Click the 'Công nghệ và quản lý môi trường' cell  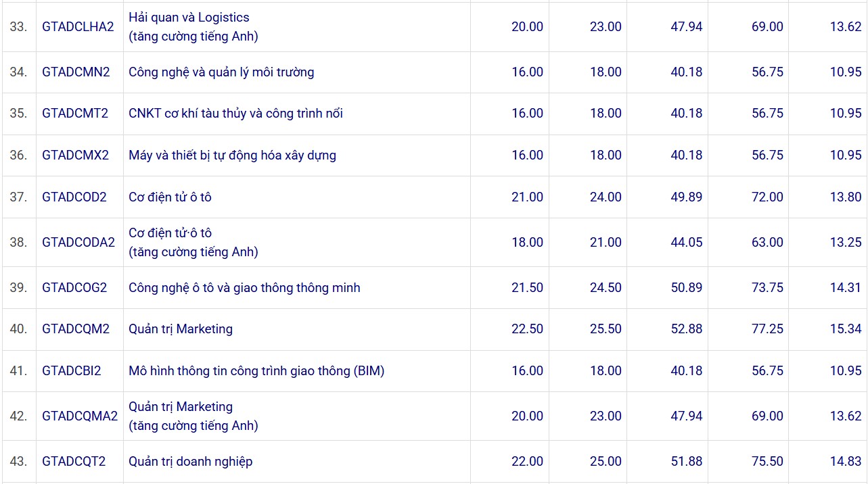click(221, 72)
